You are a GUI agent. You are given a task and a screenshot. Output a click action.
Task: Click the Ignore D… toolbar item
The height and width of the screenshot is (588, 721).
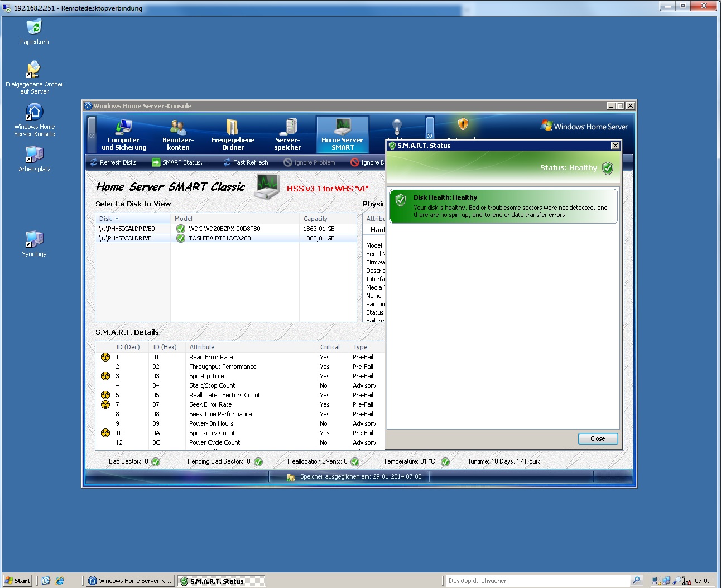368,162
